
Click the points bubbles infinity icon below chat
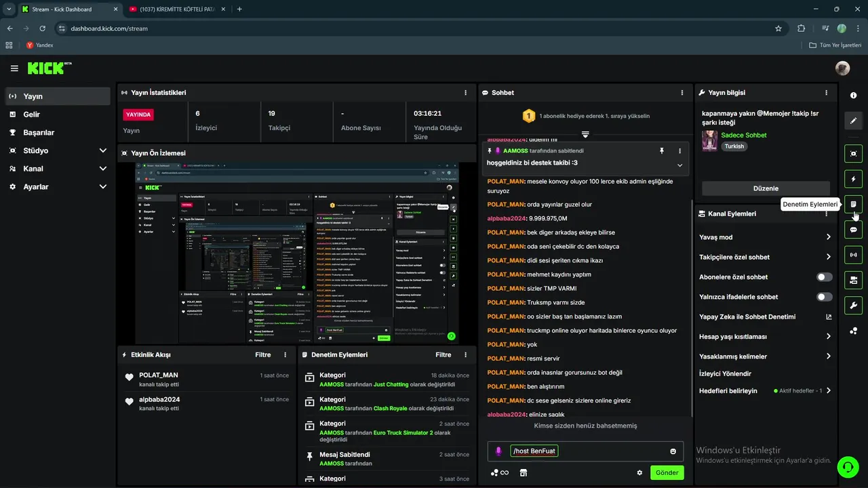click(x=500, y=472)
